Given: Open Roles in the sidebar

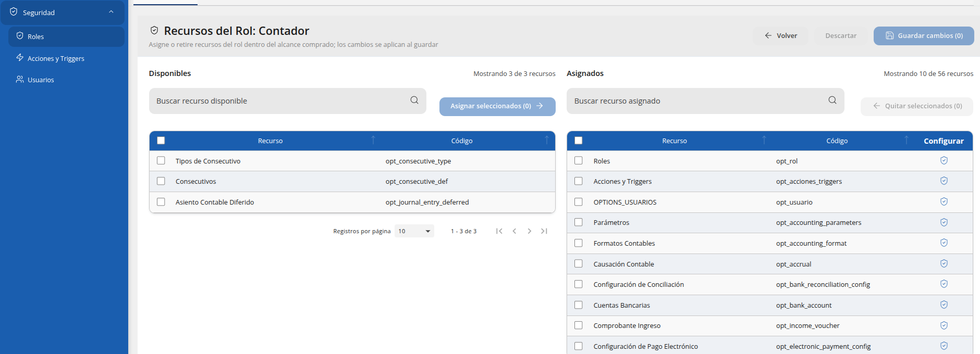Looking at the screenshot, I should 66,36.
